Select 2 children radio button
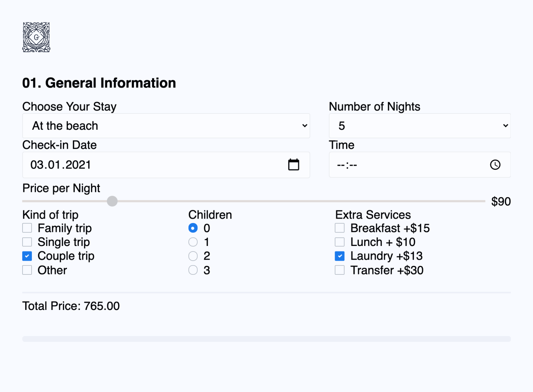Image resolution: width=533 pixels, height=392 pixels. pos(193,256)
